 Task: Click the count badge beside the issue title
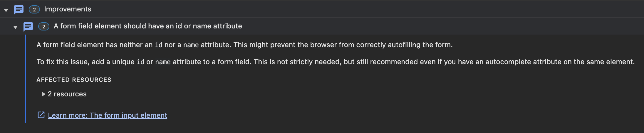pyautogui.click(x=44, y=27)
